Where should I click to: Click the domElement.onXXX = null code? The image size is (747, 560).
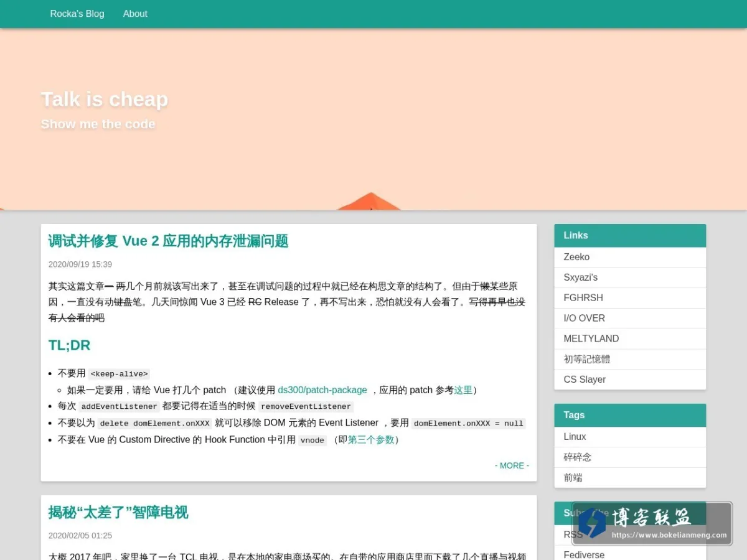[x=469, y=423]
